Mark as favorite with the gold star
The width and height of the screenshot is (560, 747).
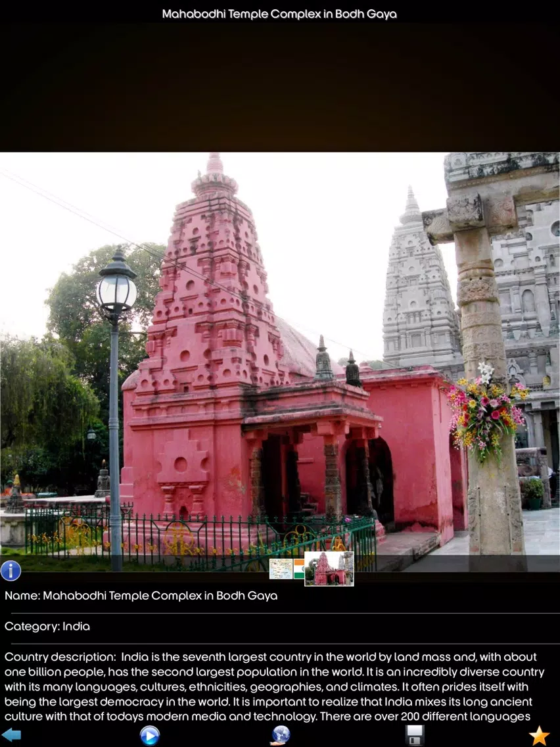click(x=539, y=735)
